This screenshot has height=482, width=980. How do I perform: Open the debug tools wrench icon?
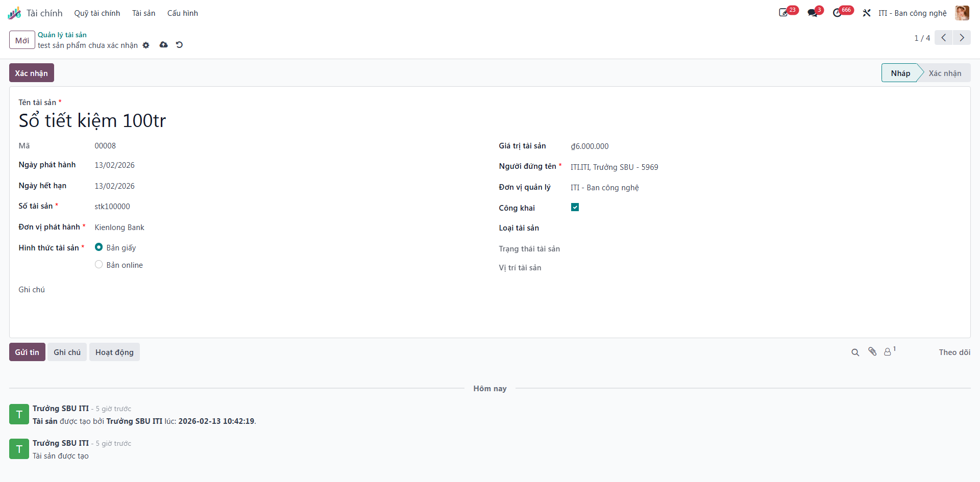[x=867, y=13]
